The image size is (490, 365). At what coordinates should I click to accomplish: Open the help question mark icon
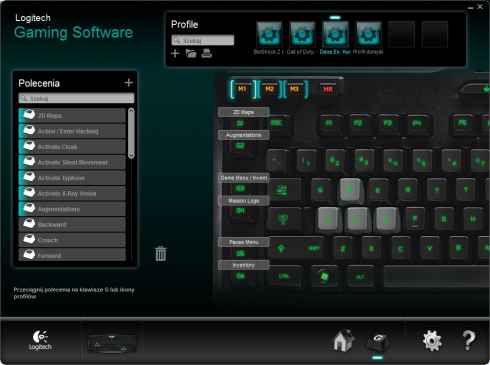pos(469,340)
